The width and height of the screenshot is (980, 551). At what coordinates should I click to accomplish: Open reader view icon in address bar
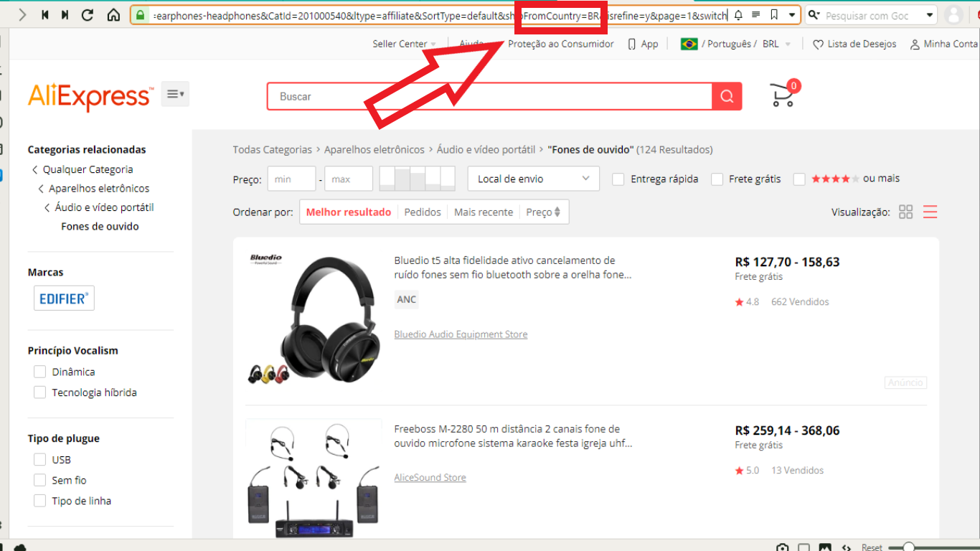point(756,15)
